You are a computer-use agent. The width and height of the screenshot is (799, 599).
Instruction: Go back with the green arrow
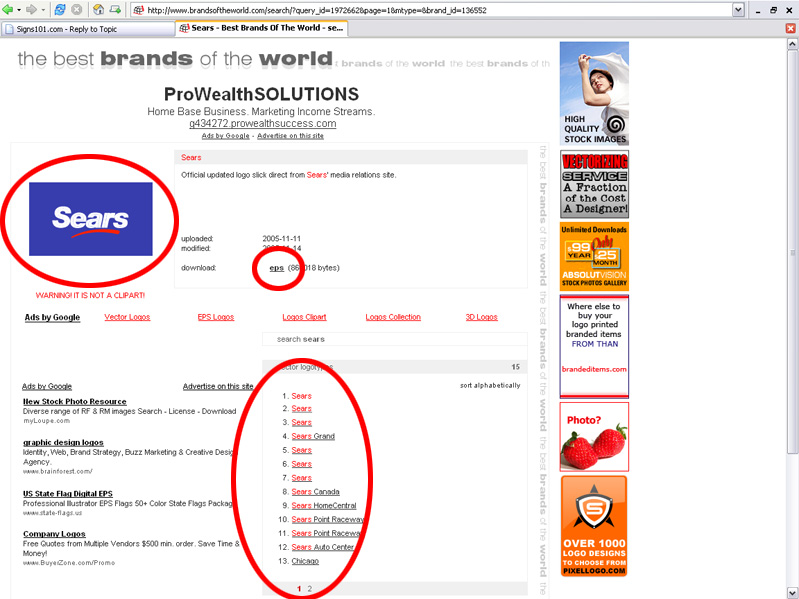pyautogui.click(x=8, y=10)
